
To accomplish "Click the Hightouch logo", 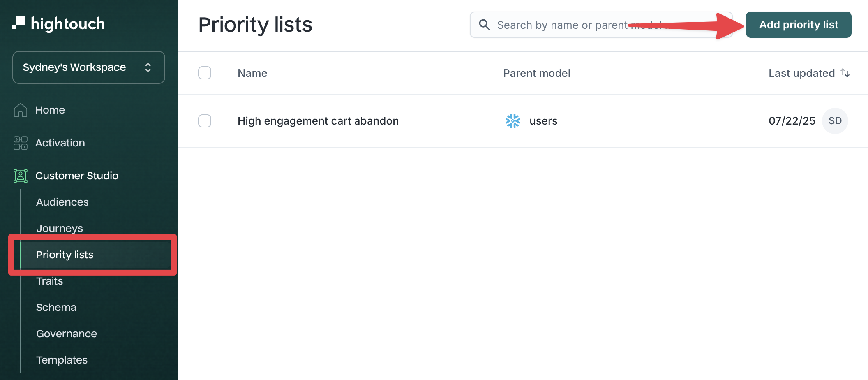I will point(59,24).
